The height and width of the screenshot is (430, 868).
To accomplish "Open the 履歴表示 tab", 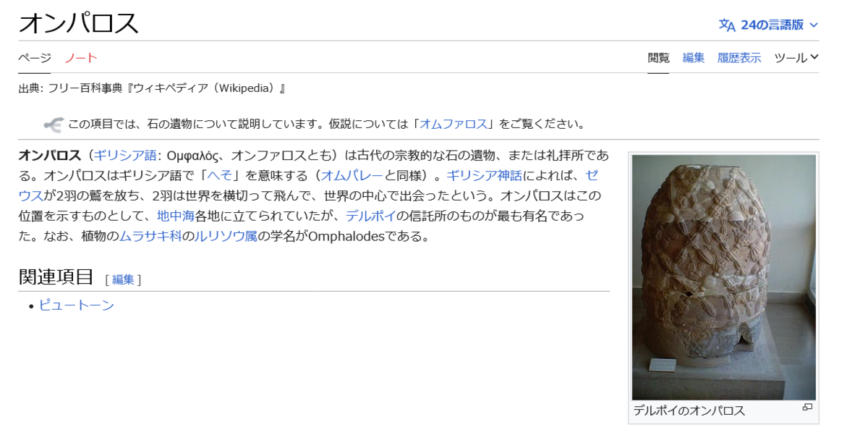I will click(x=739, y=58).
